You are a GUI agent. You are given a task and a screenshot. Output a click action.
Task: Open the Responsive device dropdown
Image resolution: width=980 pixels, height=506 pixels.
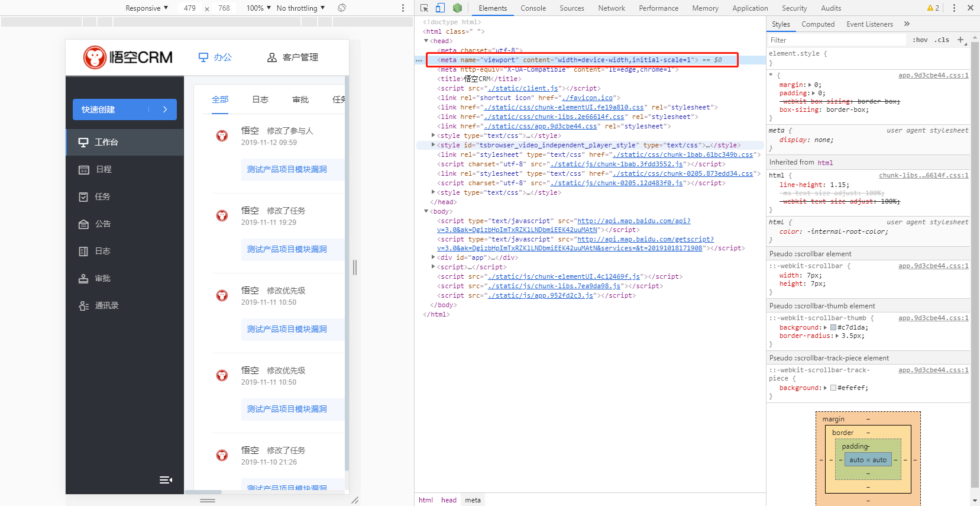pos(146,8)
